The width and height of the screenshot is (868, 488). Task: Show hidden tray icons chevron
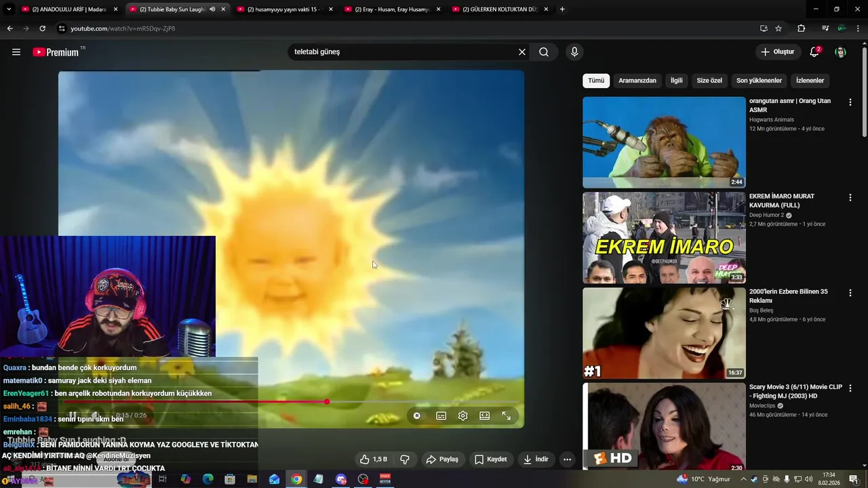point(744,479)
